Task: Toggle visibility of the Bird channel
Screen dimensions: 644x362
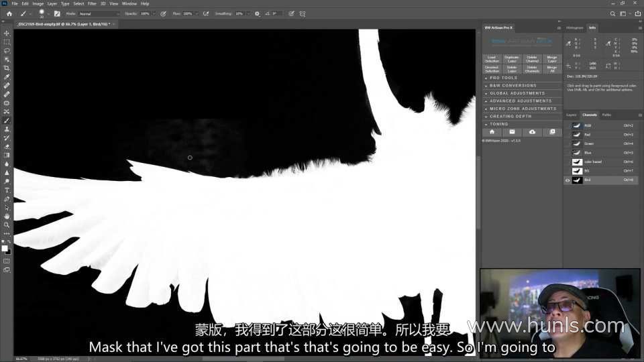Action: [568, 180]
